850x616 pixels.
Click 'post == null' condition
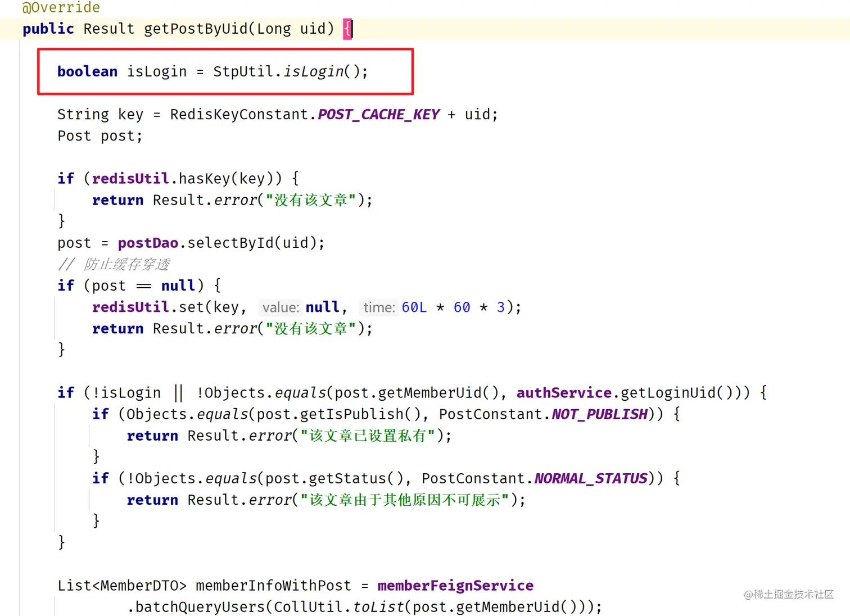pyautogui.click(x=143, y=286)
